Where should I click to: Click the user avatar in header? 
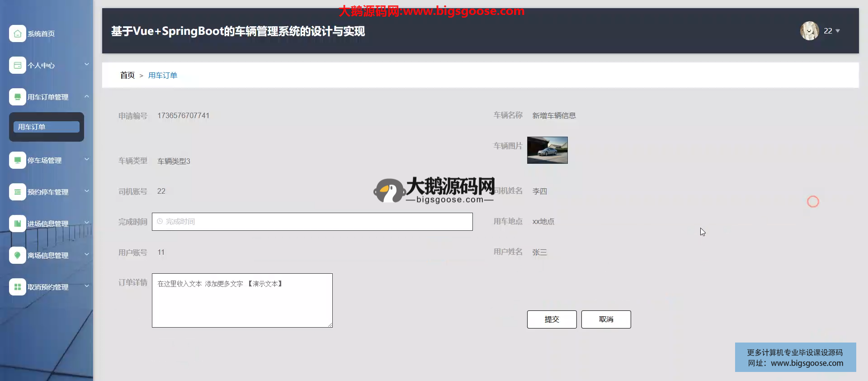[809, 31]
